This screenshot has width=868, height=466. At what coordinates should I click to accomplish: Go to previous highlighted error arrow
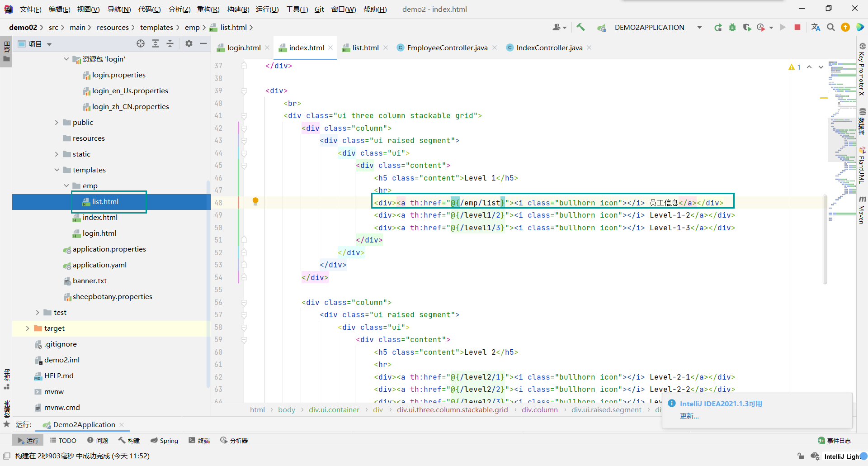coord(809,67)
